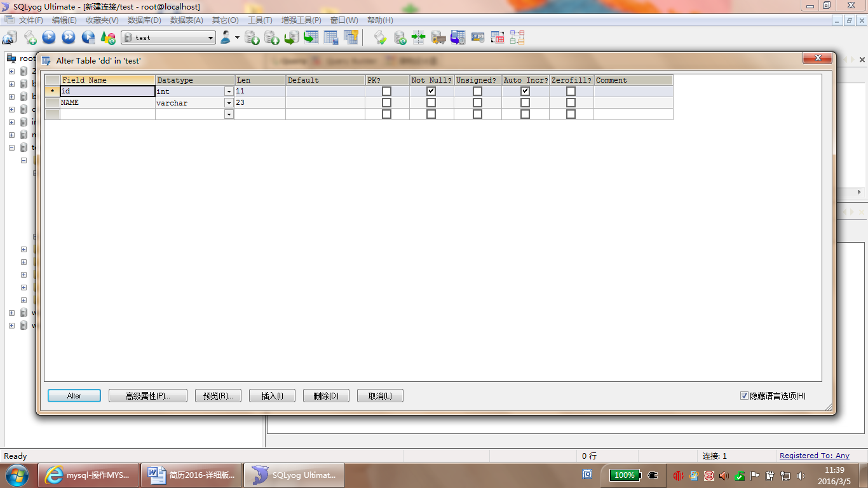The image size is (868, 488).
Task: Expand the tree node beside database '2'
Action: 11,71
